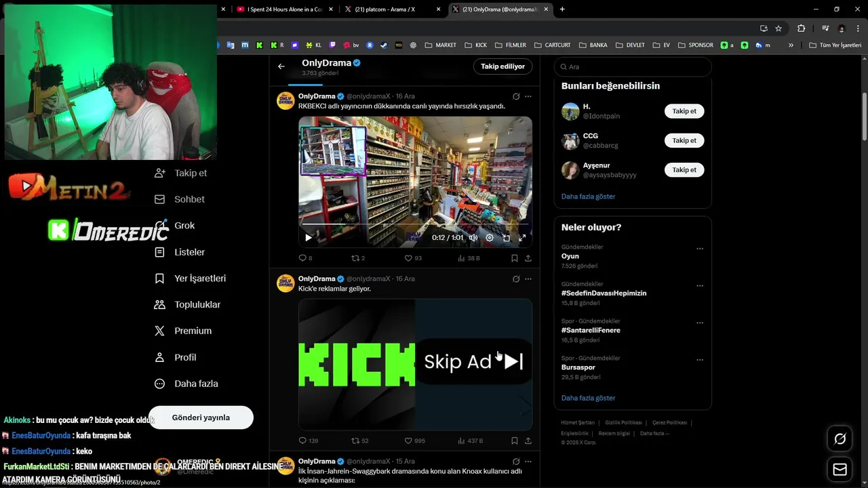Toggle picture-in-picture on the shop video
This screenshot has height=488, width=868.
506,238
